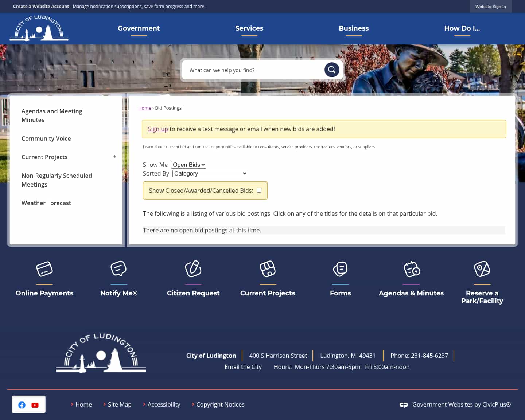Open the Business menu
This screenshot has width=525, height=420.
click(x=354, y=28)
